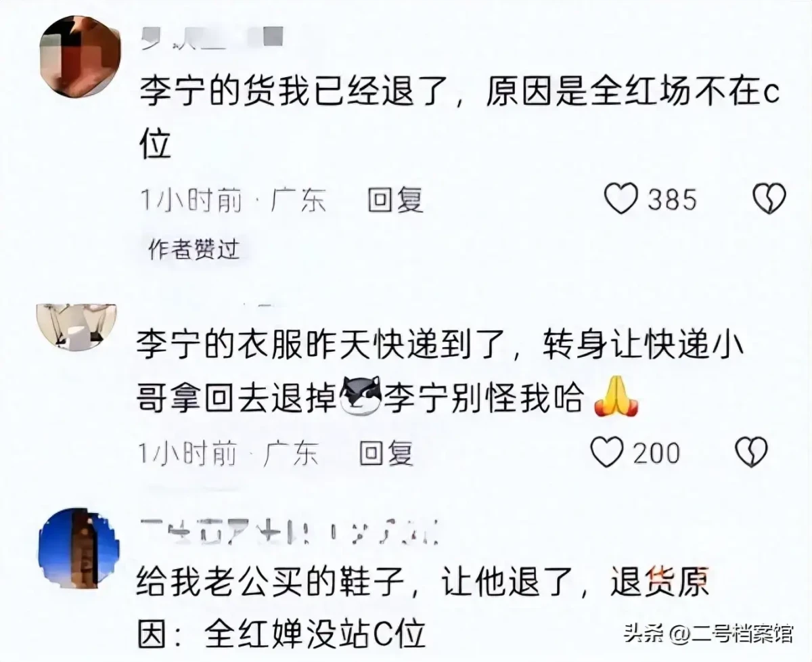Open the third commenter's blue avatar

click(x=80, y=548)
